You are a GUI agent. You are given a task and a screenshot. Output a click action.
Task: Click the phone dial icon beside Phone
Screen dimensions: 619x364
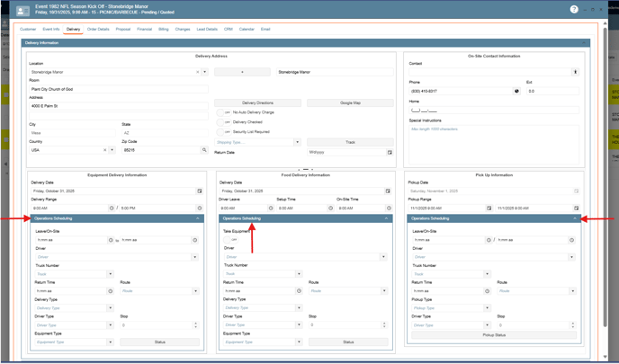(516, 91)
